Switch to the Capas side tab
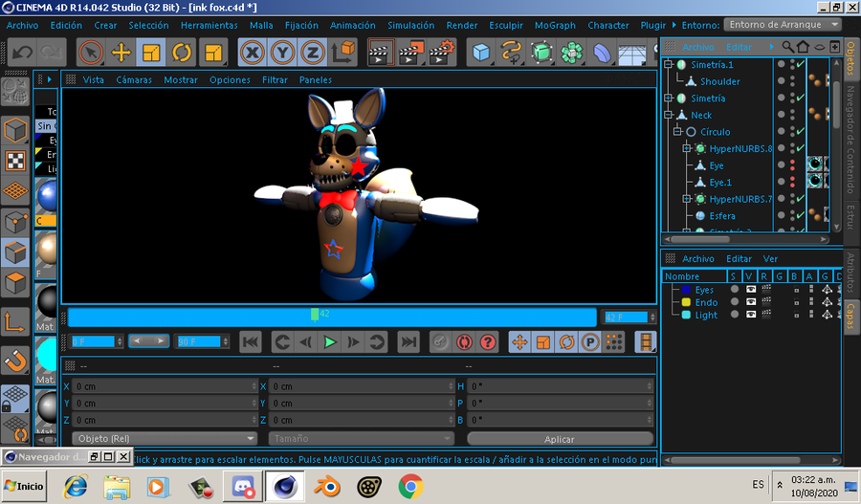This screenshot has width=861, height=504. [850, 316]
